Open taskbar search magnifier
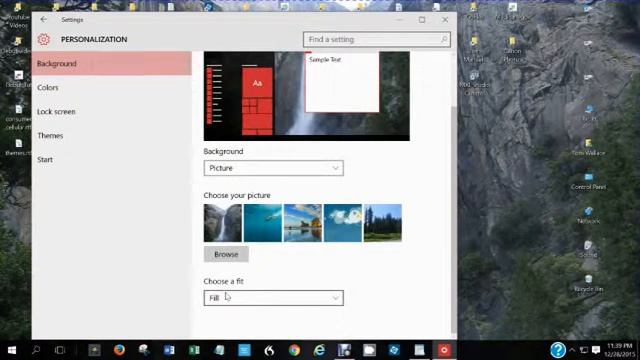Viewport: 640px width, 360px height. click(x=36, y=350)
